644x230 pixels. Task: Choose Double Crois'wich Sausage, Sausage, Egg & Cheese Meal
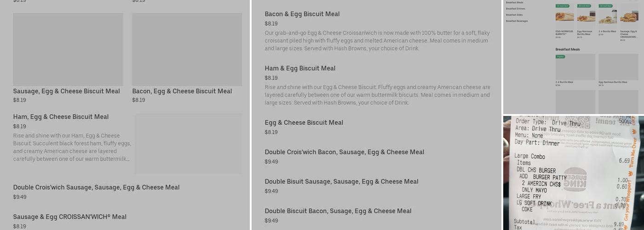point(96,187)
